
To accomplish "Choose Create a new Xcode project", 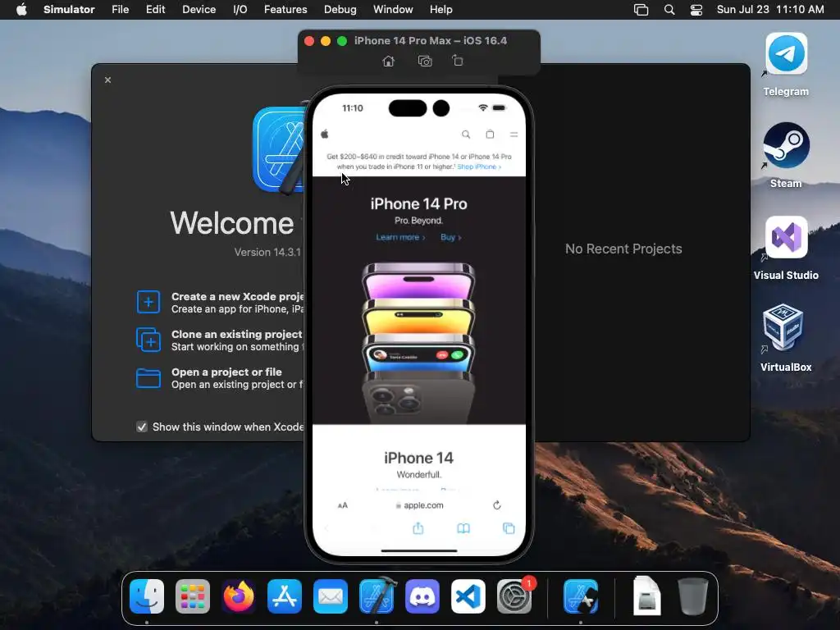I will click(x=221, y=303).
